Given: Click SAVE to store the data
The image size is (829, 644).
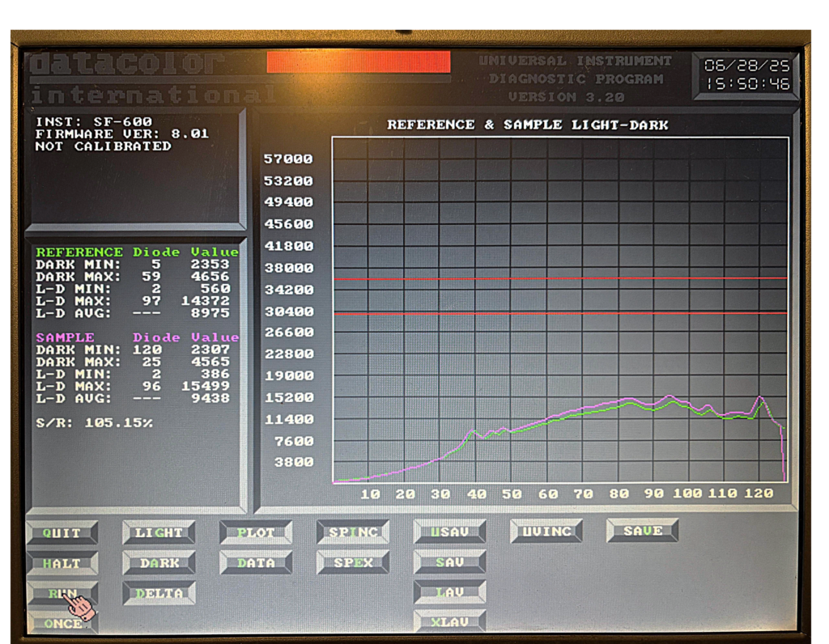Looking at the screenshot, I should pos(643,531).
